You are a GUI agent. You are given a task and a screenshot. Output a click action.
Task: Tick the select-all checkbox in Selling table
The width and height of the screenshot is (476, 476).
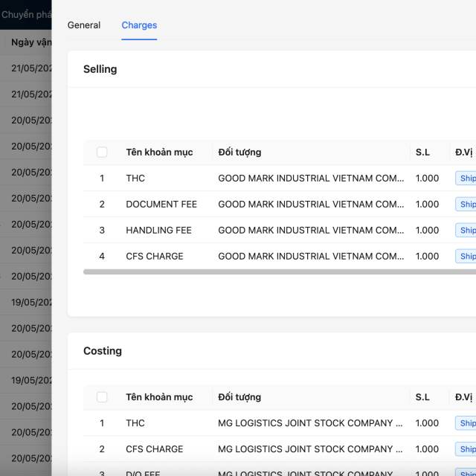pos(102,152)
